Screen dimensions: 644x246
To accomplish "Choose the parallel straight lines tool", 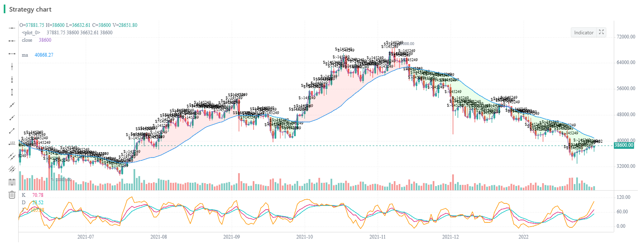I will [12, 169].
